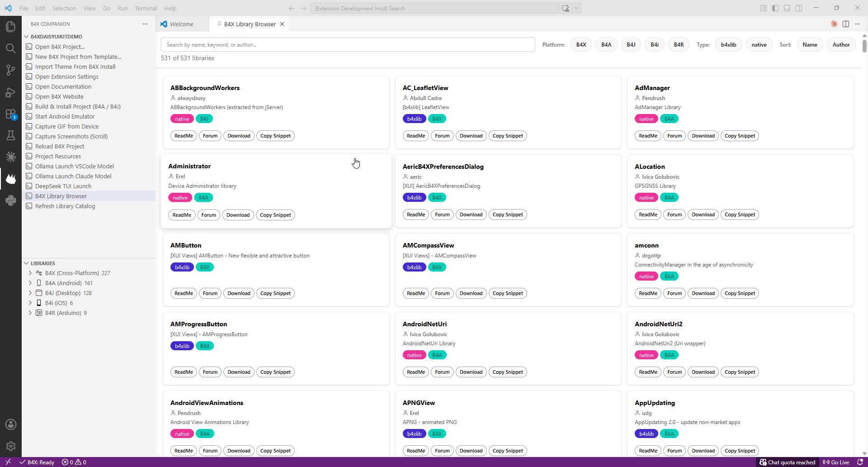Sort libraries by Author
868x467 pixels.
[x=841, y=45]
